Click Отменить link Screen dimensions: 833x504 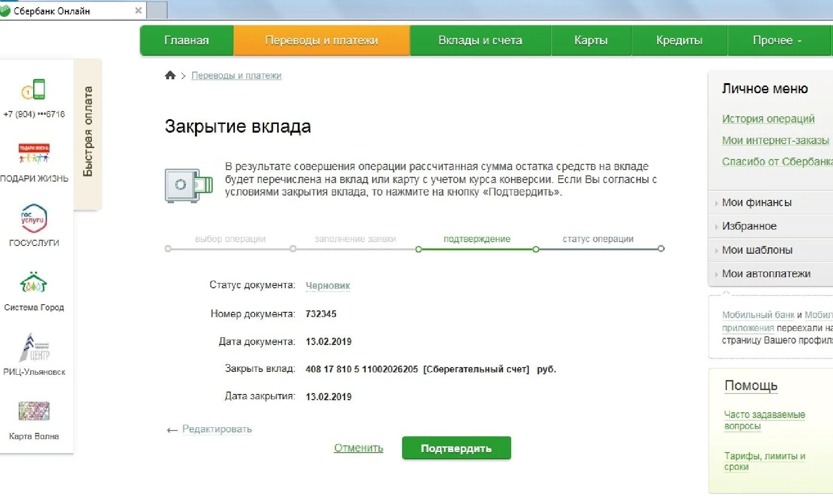point(358,448)
